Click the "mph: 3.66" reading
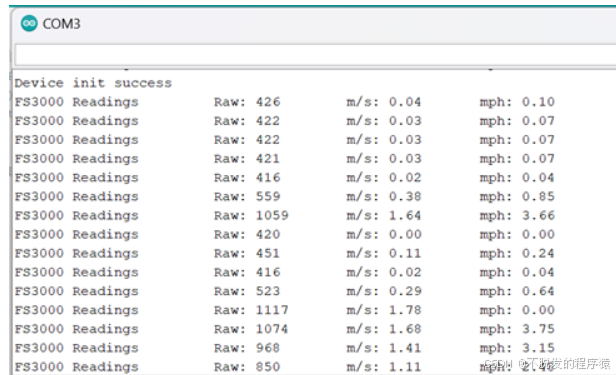Screen dimensions: 616x375 [x=517, y=215]
